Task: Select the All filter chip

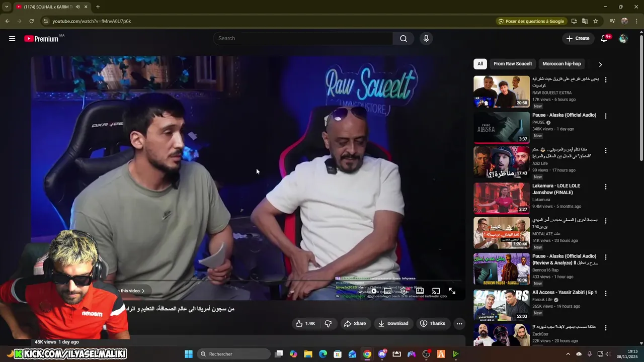Action: tap(480, 64)
